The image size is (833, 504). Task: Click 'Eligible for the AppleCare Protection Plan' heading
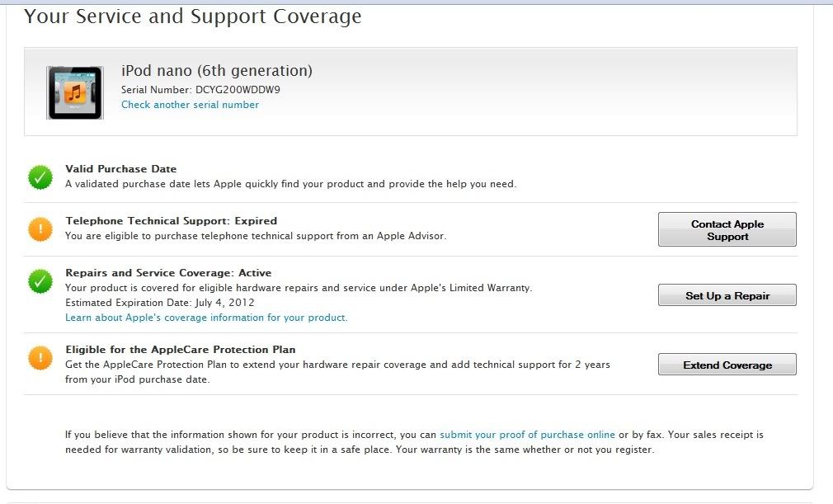181,350
